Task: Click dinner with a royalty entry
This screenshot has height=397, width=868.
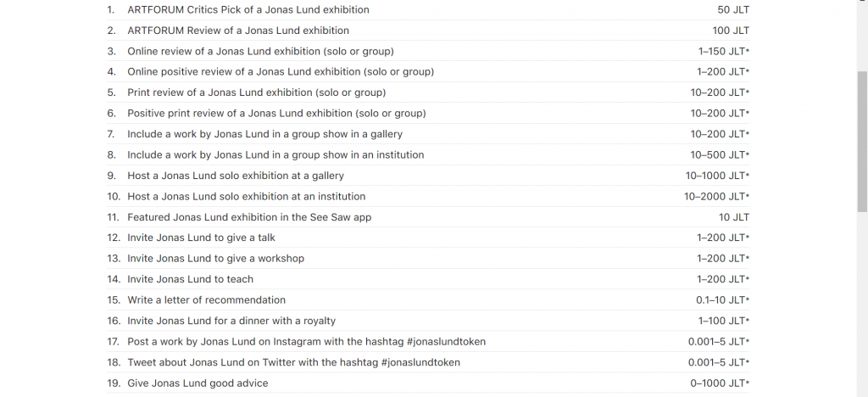Action: coord(428,321)
